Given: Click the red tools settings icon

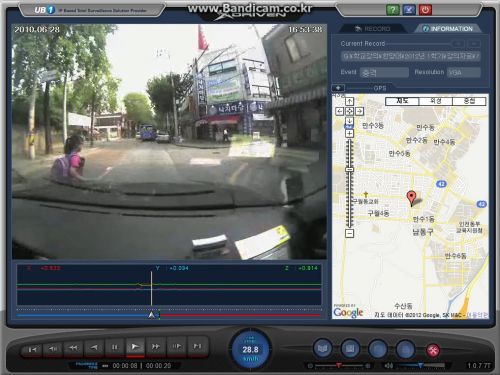Looking at the screenshot, I should [x=433, y=350].
